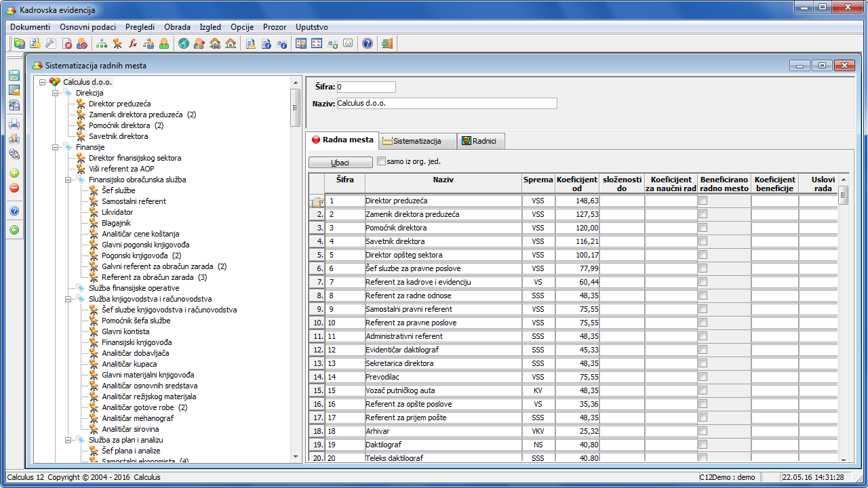Select Likvidator in the tree
This screenshot has width=868, height=488.
[117, 212]
